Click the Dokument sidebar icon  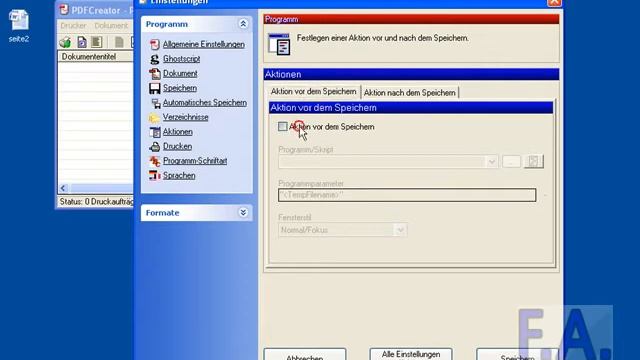click(x=154, y=73)
